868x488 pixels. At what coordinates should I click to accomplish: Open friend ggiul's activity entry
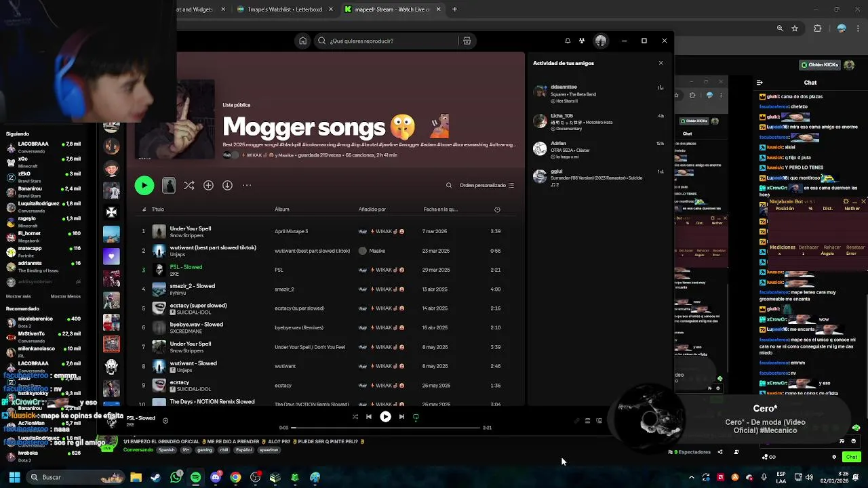(599, 178)
